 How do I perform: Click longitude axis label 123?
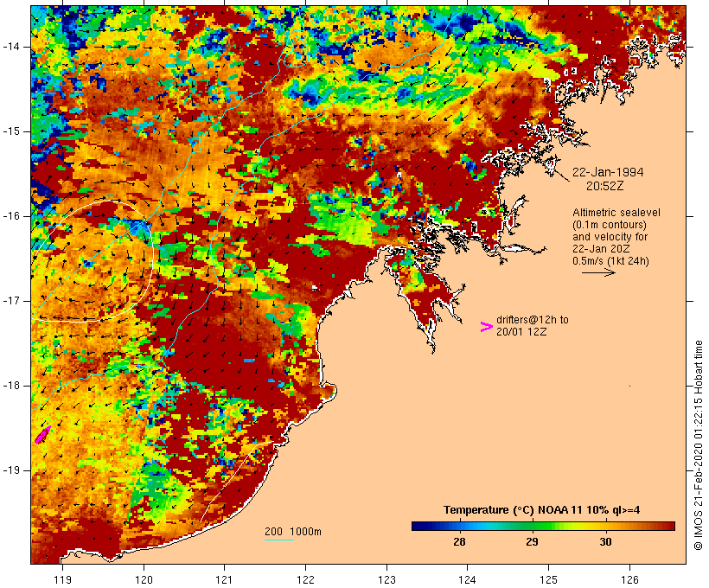pos(386,579)
